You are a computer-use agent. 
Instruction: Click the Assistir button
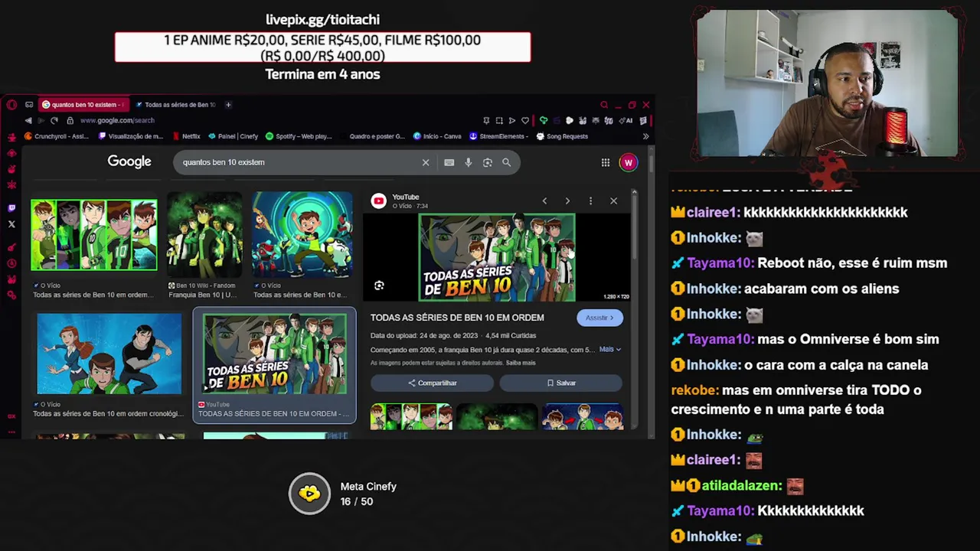pos(599,318)
